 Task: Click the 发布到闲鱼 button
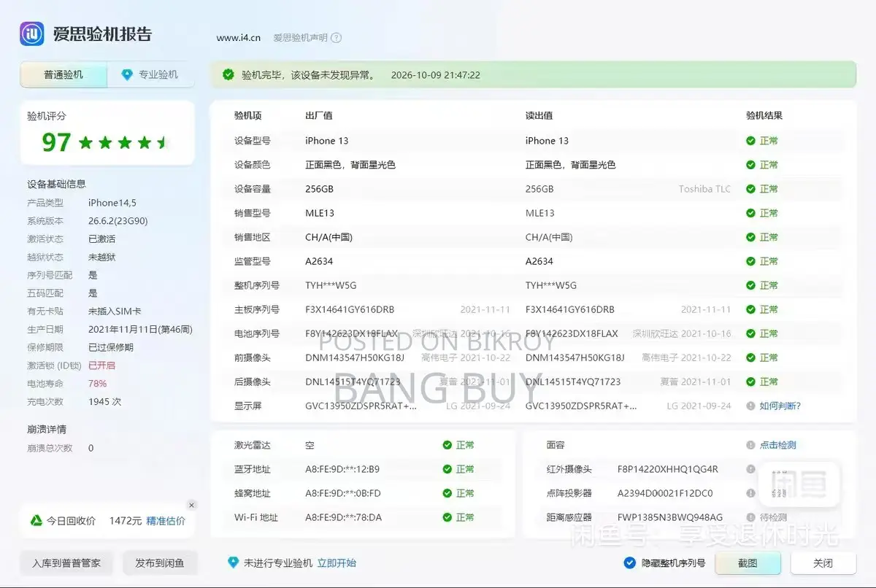[160, 563]
